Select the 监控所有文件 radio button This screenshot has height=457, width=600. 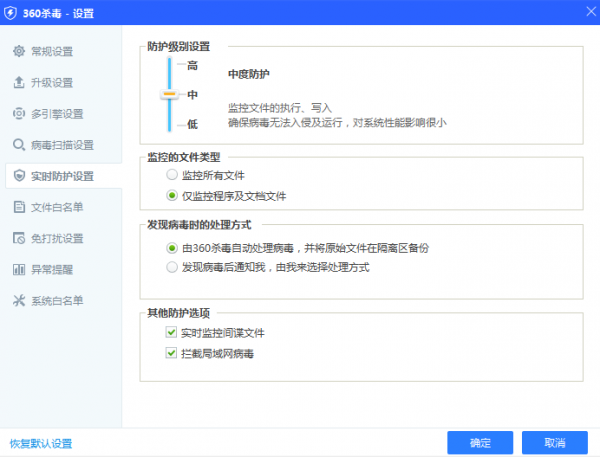pos(173,175)
